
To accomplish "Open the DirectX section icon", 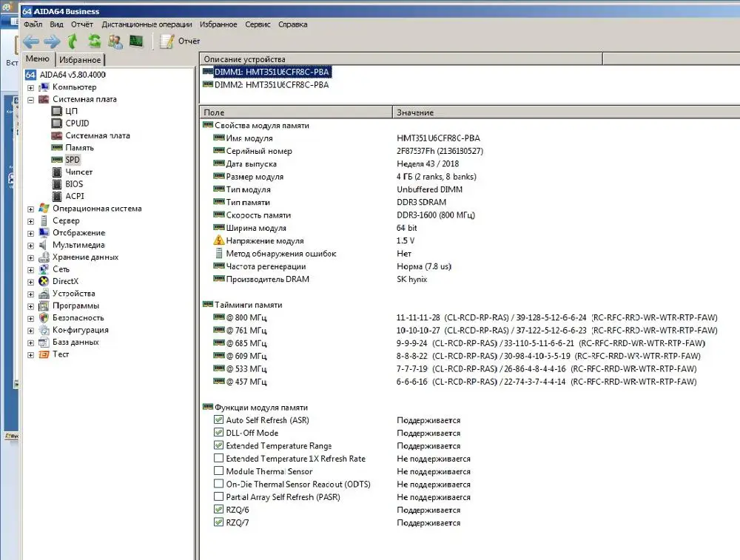I will point(44,281).
